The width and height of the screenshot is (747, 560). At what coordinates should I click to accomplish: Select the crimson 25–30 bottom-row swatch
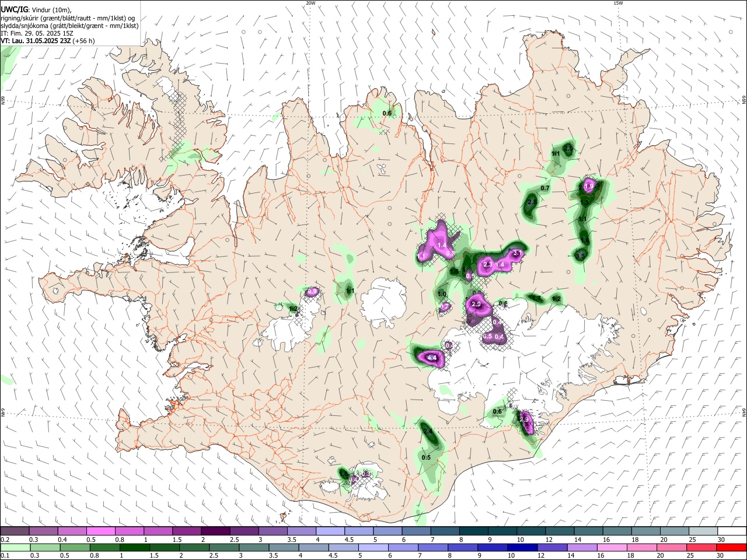pyautogui.click(x=703, y=548)
